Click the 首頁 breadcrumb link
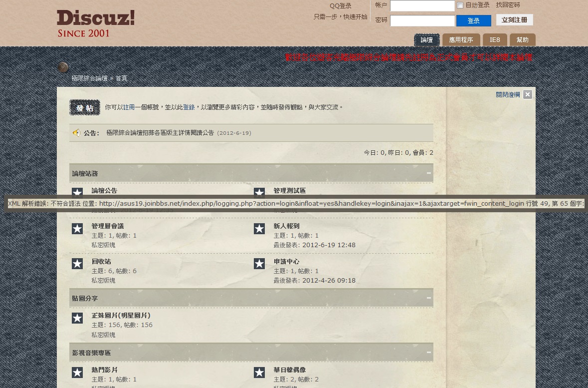This screenshot has width=588, height=388. coord(121,78)
